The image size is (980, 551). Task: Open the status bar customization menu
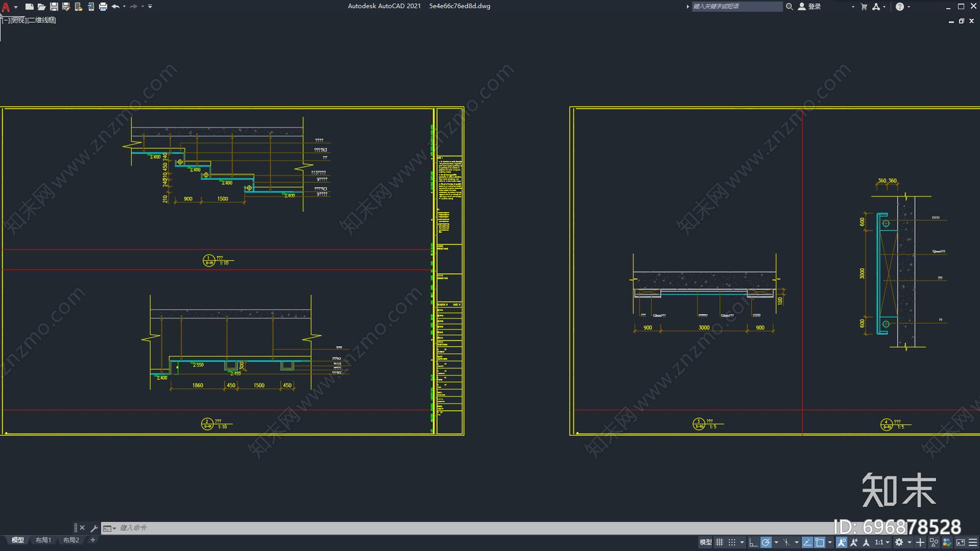(973, 542)
